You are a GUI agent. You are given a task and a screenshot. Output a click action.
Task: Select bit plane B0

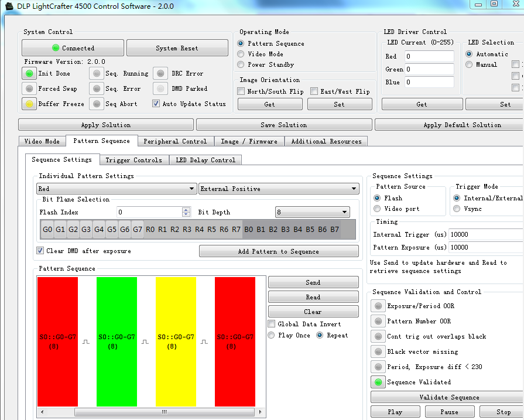coord(249,230)
